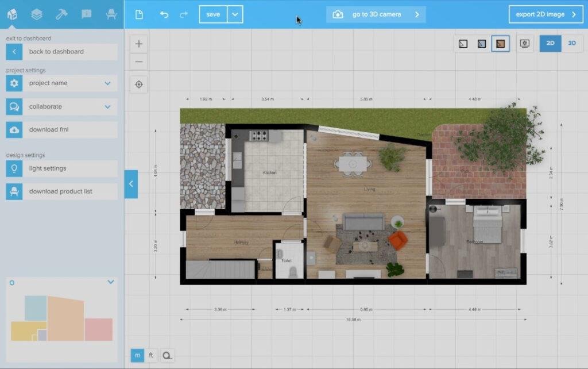Select the textured render style swatch

click(x=500, y=43)
